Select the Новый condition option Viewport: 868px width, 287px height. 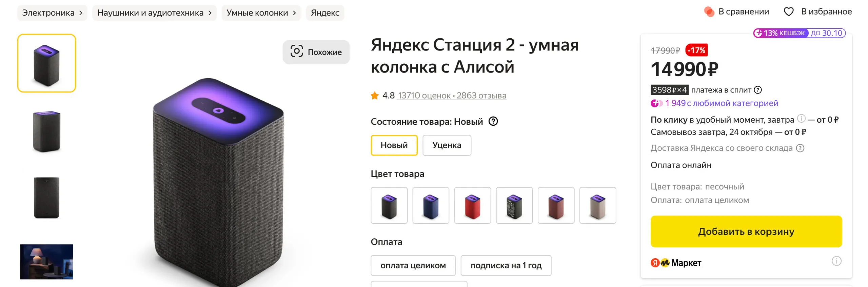pos(394,145)
